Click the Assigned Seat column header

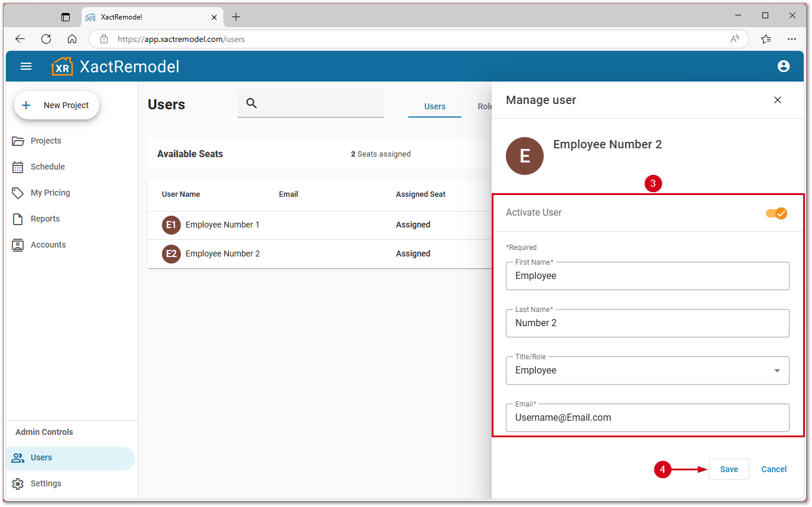[421, 194]
